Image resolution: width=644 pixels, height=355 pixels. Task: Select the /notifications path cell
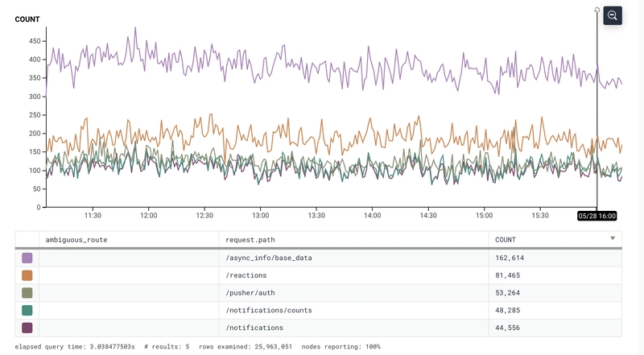(255, 328)
